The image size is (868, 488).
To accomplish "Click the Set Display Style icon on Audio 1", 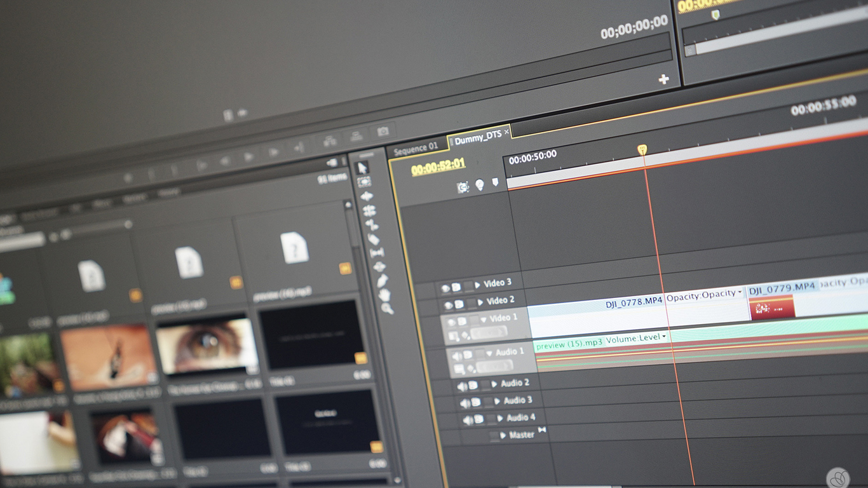I will pyautogui.click(x=459, y=369).
